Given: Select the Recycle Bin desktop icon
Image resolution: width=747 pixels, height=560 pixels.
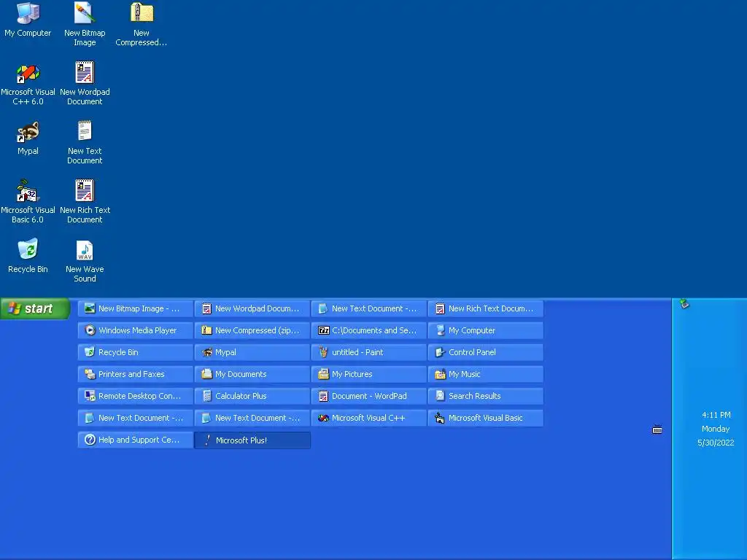Looking at the screenshot, I should click(28, 257).
